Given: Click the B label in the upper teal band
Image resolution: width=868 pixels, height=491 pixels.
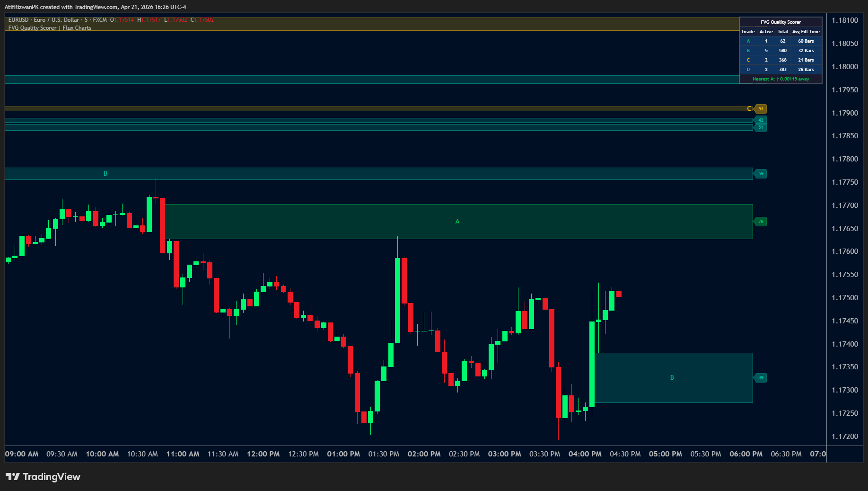Looking at the screenshot, I should coord(105,174).
